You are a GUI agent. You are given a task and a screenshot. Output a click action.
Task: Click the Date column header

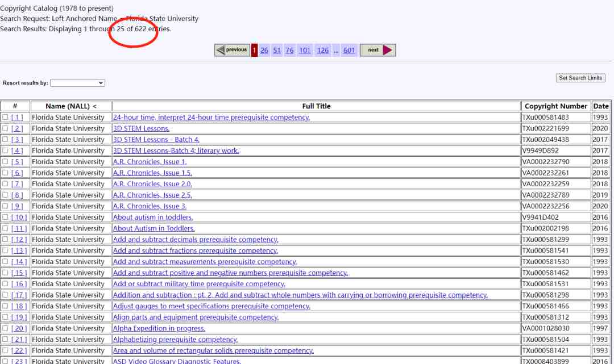click(x=601, y=106)
